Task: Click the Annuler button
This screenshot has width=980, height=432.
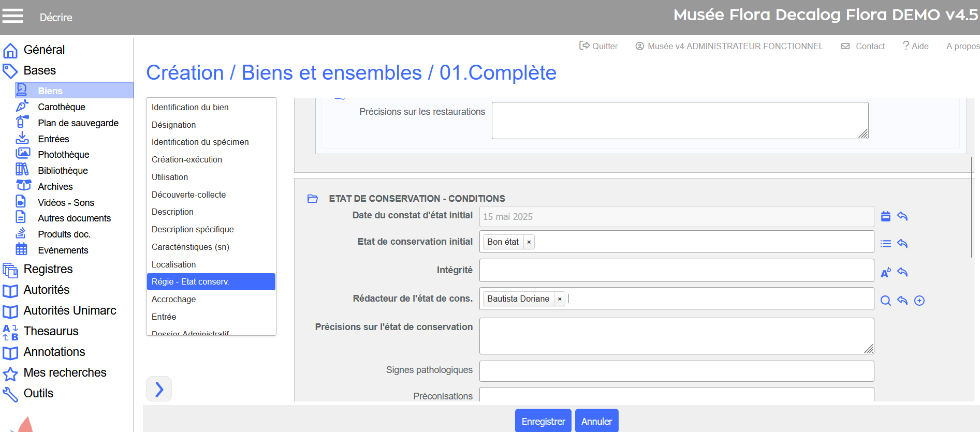Action: tap(596, 421)
